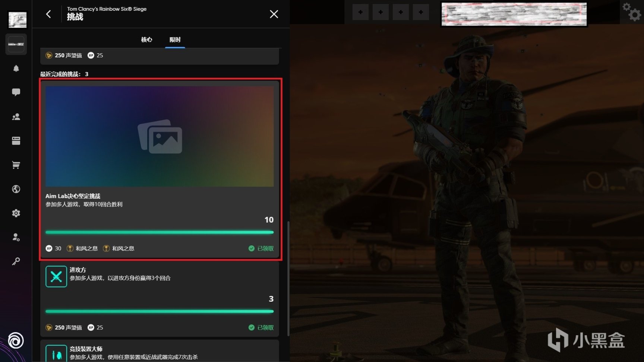Click the key activation icon

coord(16,261)
